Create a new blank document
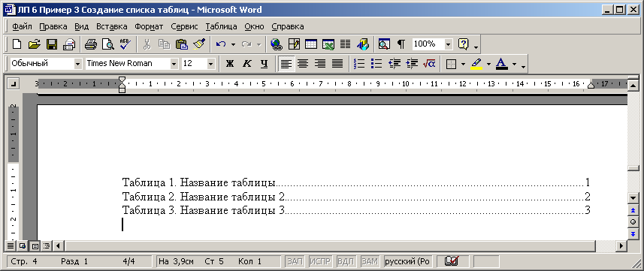 point(17,44)
